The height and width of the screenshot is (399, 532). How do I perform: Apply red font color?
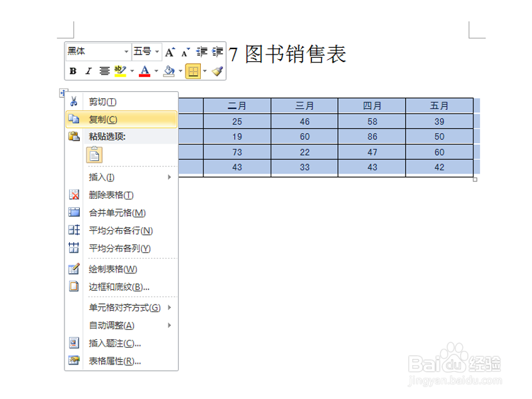click(144, 71)
